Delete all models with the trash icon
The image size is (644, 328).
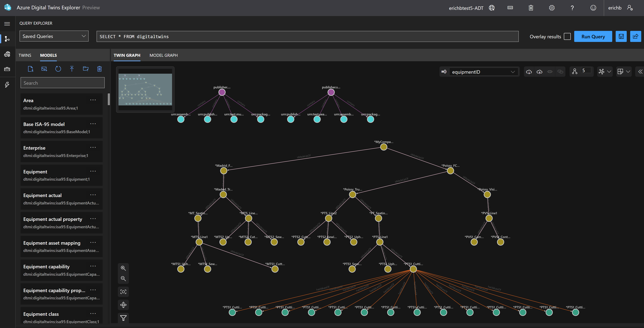coord(99,69)
